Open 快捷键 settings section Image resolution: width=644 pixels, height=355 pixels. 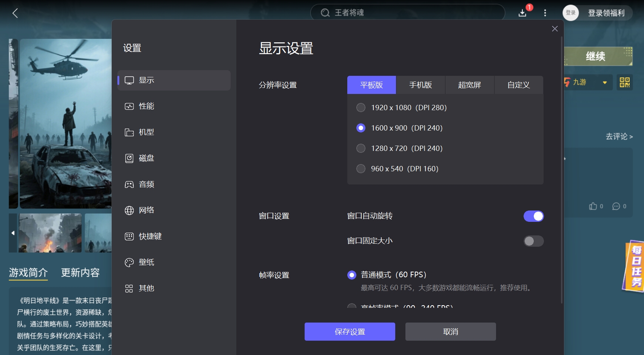pos(174,237)
